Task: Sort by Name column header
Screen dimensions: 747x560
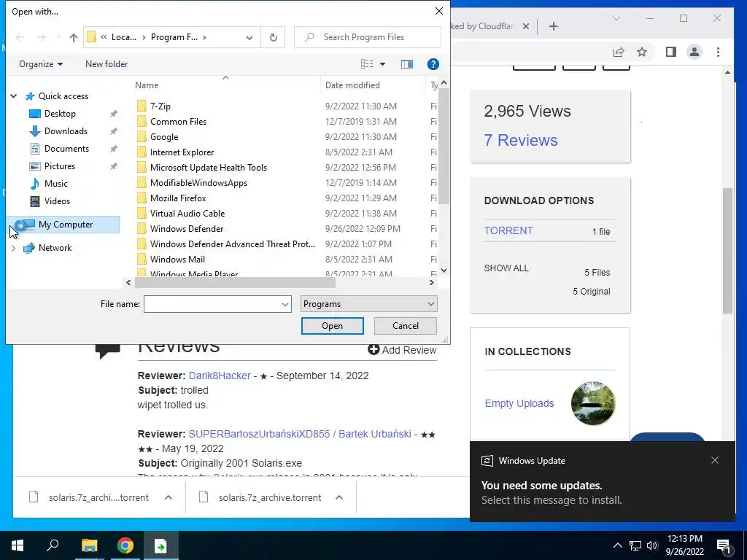Action: [146, 85]
